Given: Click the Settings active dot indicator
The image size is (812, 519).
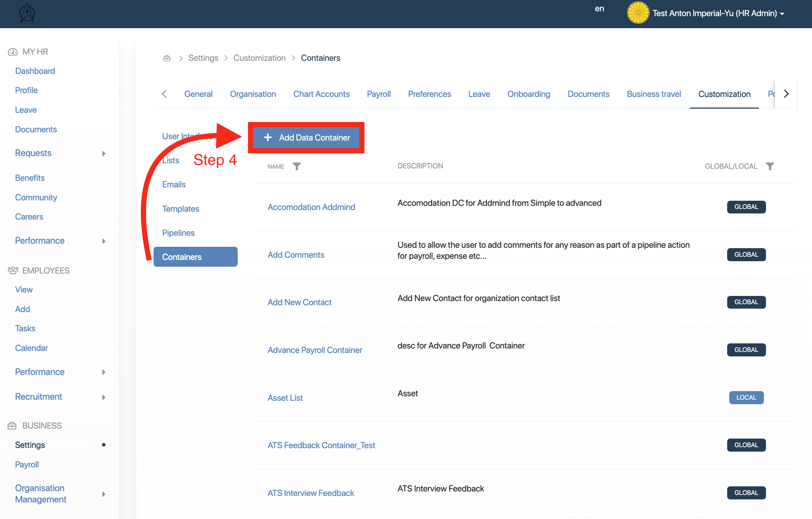Looking at the screenshot, I should [x=103, y=445].
